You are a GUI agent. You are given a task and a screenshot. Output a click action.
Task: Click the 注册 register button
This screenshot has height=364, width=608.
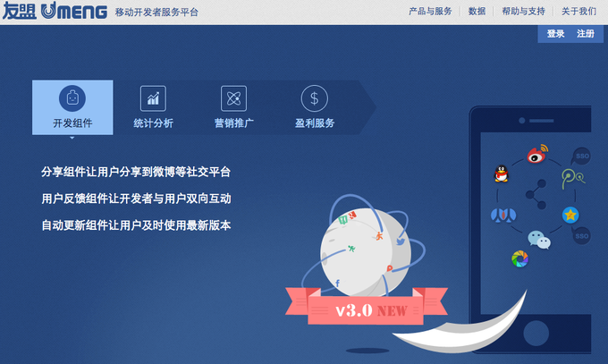point(586,34)
